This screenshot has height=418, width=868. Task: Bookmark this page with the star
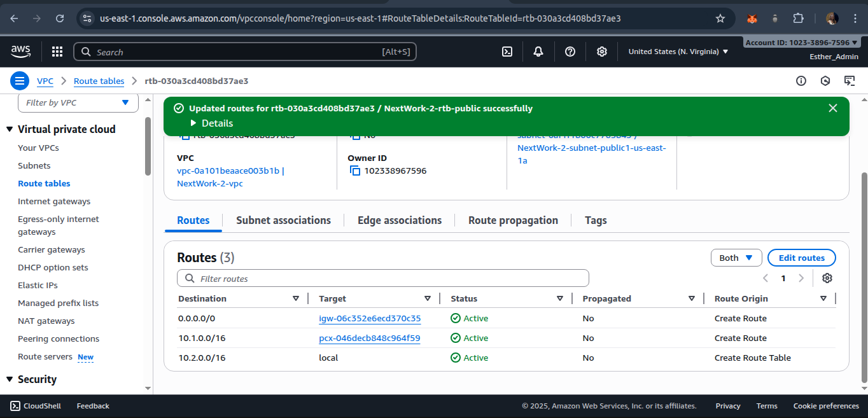tap(720, 18)
